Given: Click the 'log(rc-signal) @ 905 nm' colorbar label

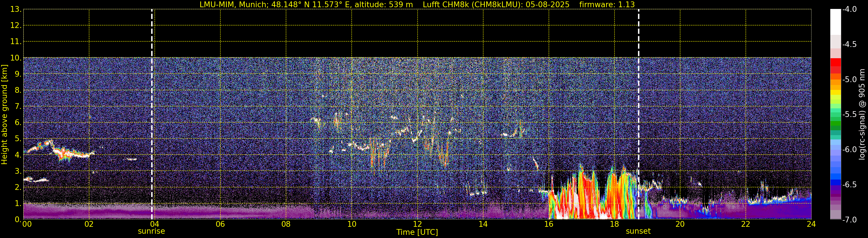Looking at the screenshot, I should click(862, 115).
